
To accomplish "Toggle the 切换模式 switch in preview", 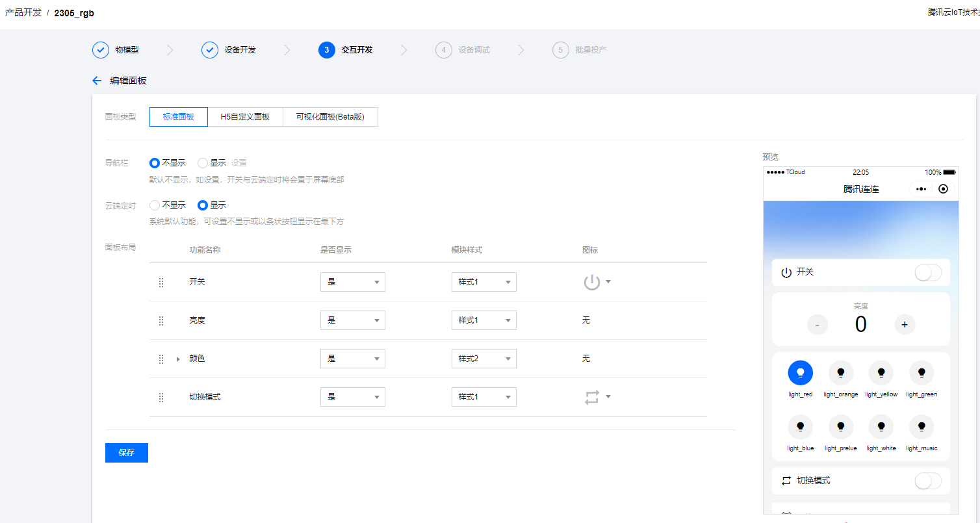I will tap(927, 481).
